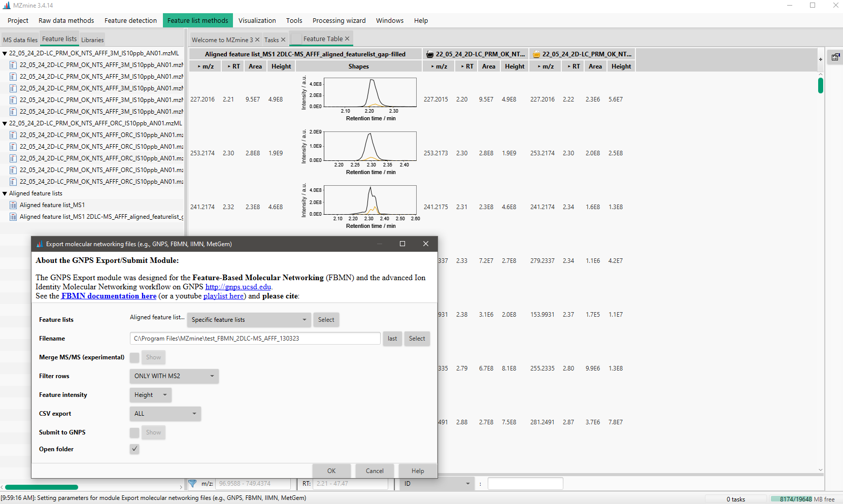
Task: Open the Processing wizard menu
Action: [x=339, y=20]
